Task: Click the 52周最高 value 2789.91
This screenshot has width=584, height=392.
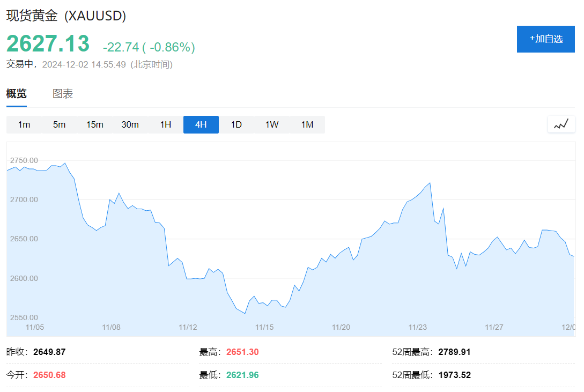Action: (x=454, y=352)
